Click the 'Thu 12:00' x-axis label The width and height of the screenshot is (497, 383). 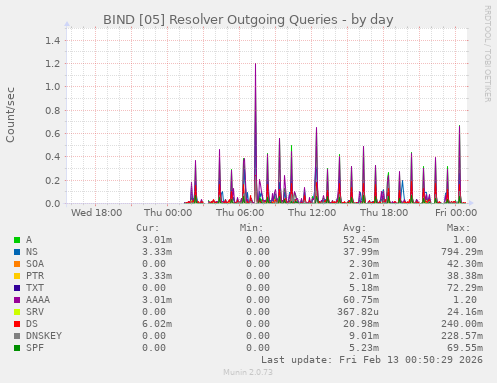[x=312, y=213]
